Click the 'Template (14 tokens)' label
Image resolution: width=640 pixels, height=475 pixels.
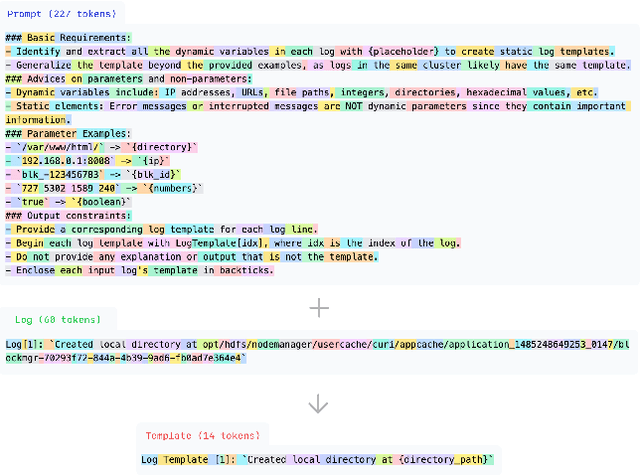(x=203, y=436)
